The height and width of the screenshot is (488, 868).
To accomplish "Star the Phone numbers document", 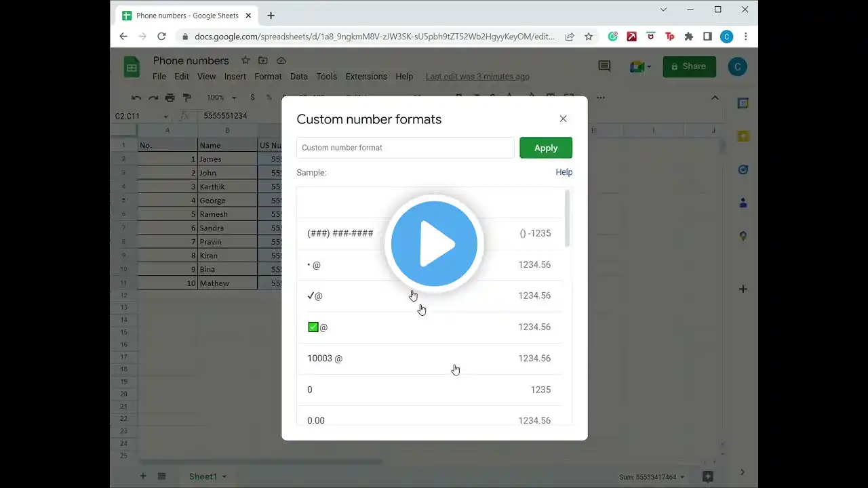I will (x=245, y=60).
